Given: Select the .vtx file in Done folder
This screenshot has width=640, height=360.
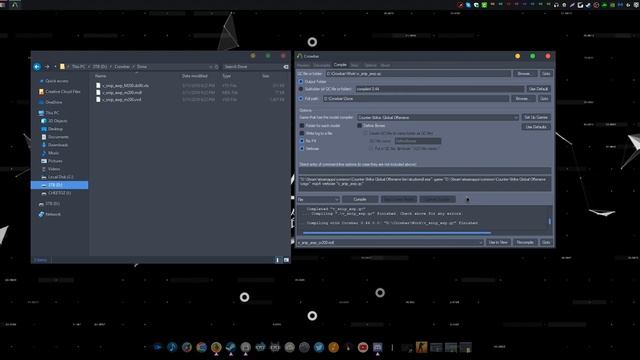Looking at the screenshot, I should pos(122,85).
